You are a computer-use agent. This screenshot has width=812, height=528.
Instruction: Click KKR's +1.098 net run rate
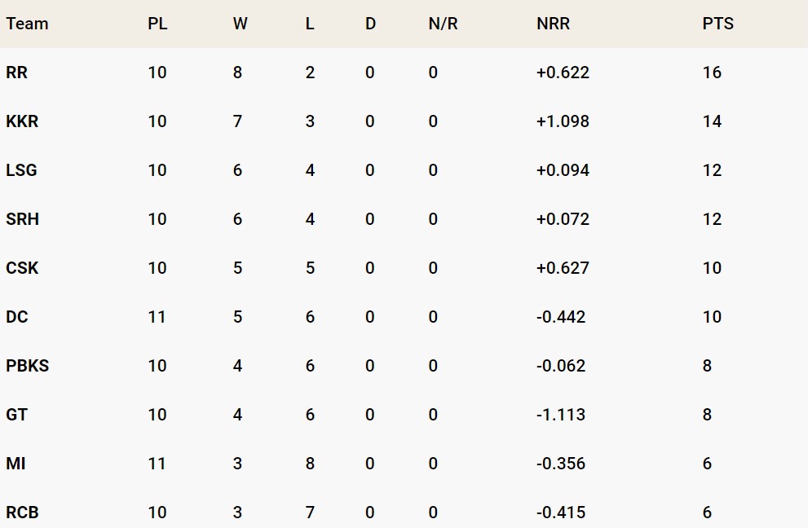pyautogui.click(x=563, y=121)
